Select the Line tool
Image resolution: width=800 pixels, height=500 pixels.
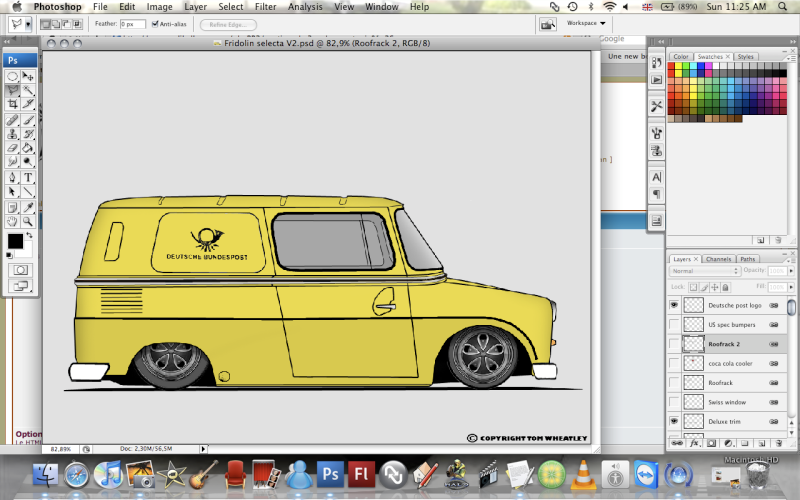(x=28, y=192)
